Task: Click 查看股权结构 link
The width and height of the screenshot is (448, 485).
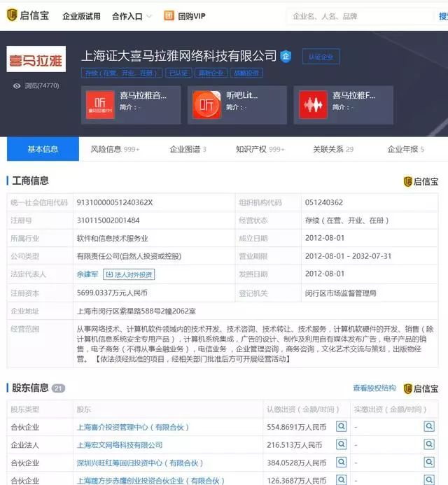Action: pos(374,388)
